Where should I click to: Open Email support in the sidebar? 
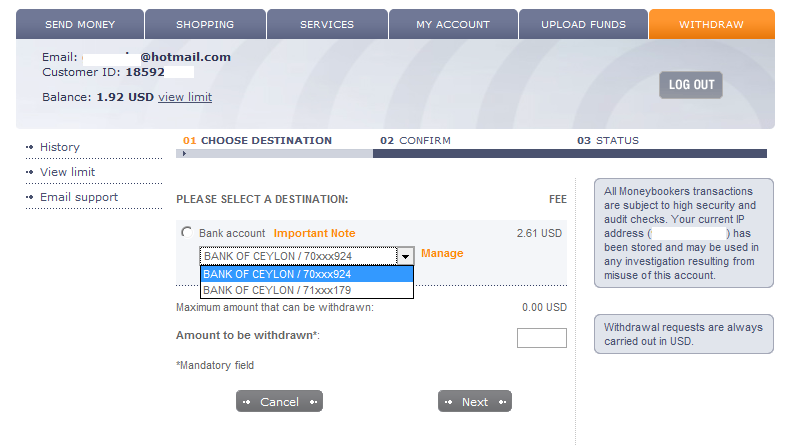pyautogui.click(x=78, y=198)
